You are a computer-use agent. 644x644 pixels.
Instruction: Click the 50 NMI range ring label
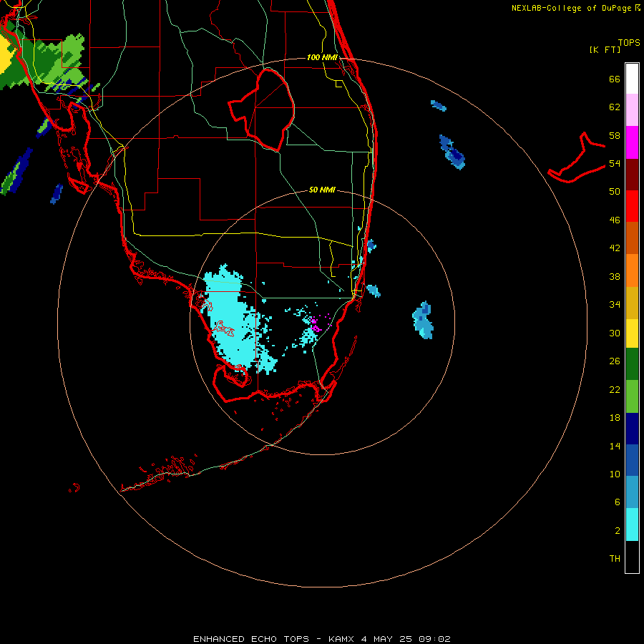coord(322,190)
